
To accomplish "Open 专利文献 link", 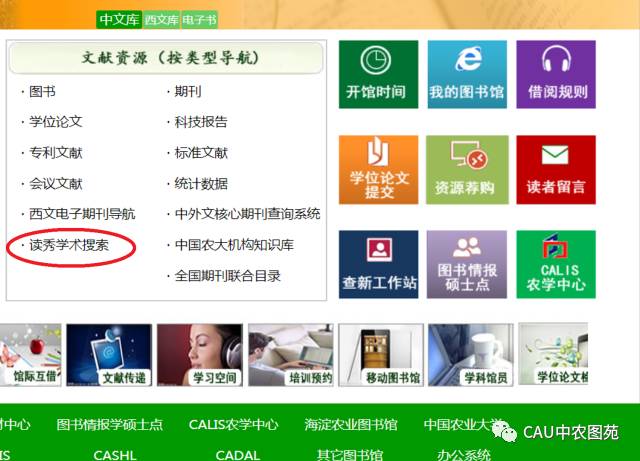I will pos(56,153).
